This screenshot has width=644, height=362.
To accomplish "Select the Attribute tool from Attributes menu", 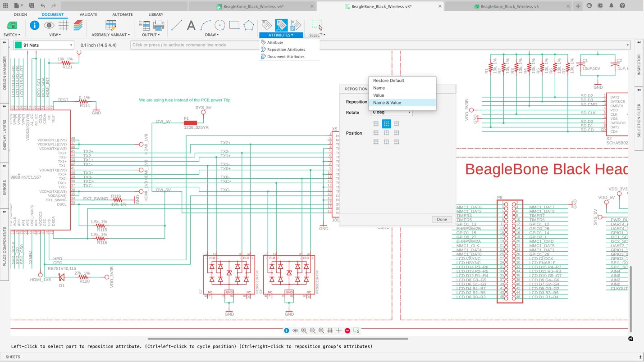I will click(x=274, y=42).
